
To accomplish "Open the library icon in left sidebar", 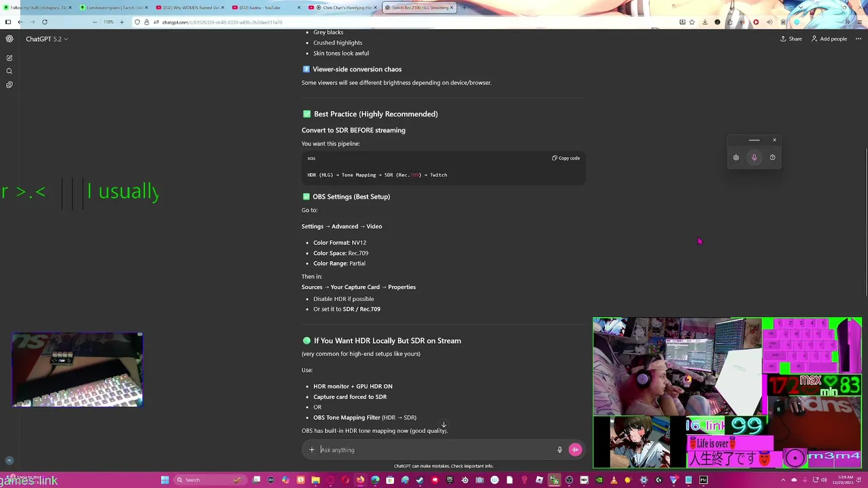I will coord(9,85).
